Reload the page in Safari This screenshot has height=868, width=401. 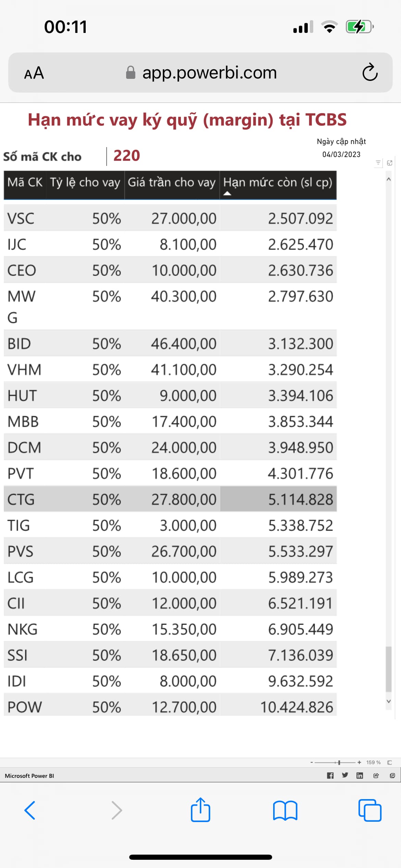(370, 72)
